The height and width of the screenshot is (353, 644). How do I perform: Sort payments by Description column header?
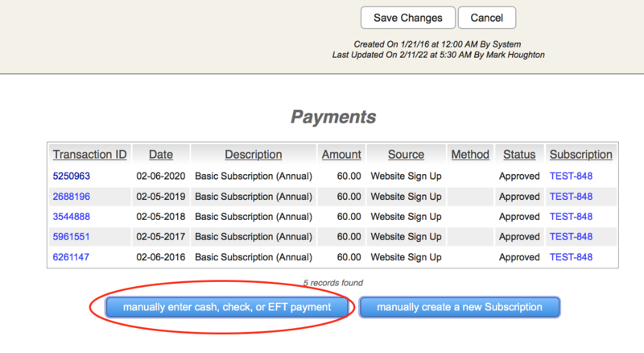point(253,155)
